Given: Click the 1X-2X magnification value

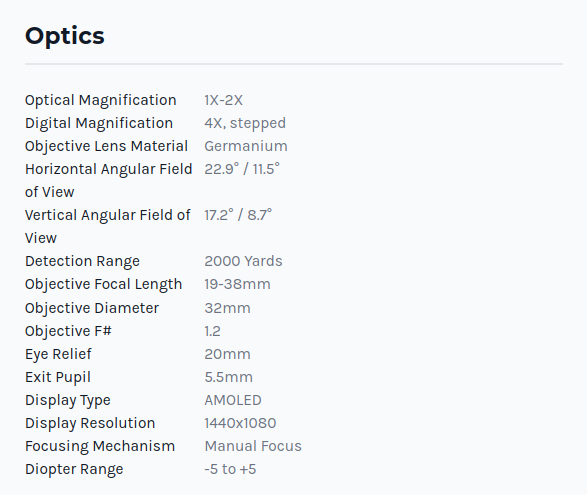Looking at the screenshot, I should pyautogui.click(x=223, y=100).
